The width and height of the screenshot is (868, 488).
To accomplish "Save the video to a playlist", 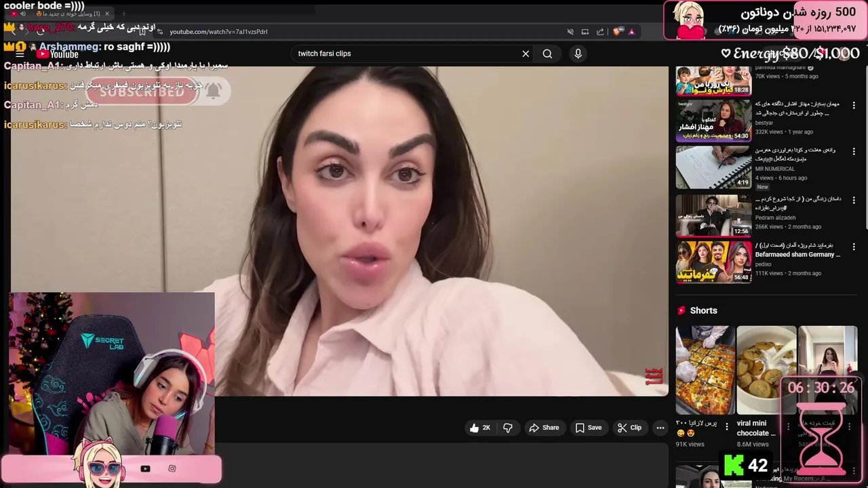I will [x=589, y=428].
